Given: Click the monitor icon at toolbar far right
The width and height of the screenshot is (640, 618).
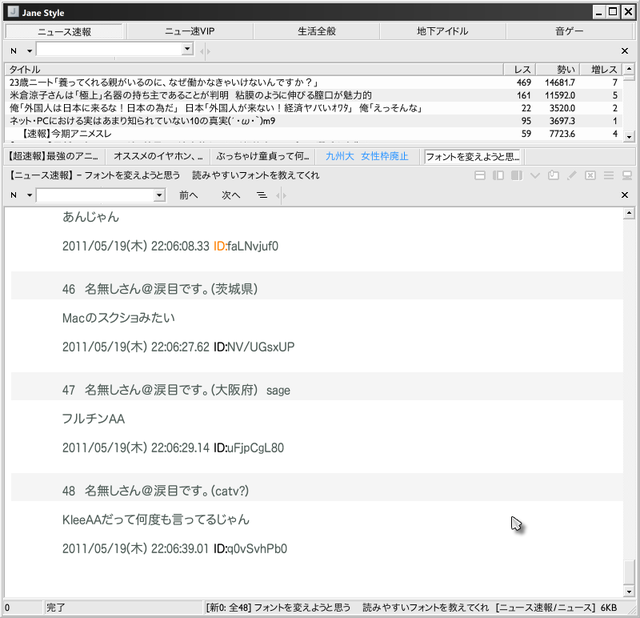Looking at the screenshot, I should (627, 176).
